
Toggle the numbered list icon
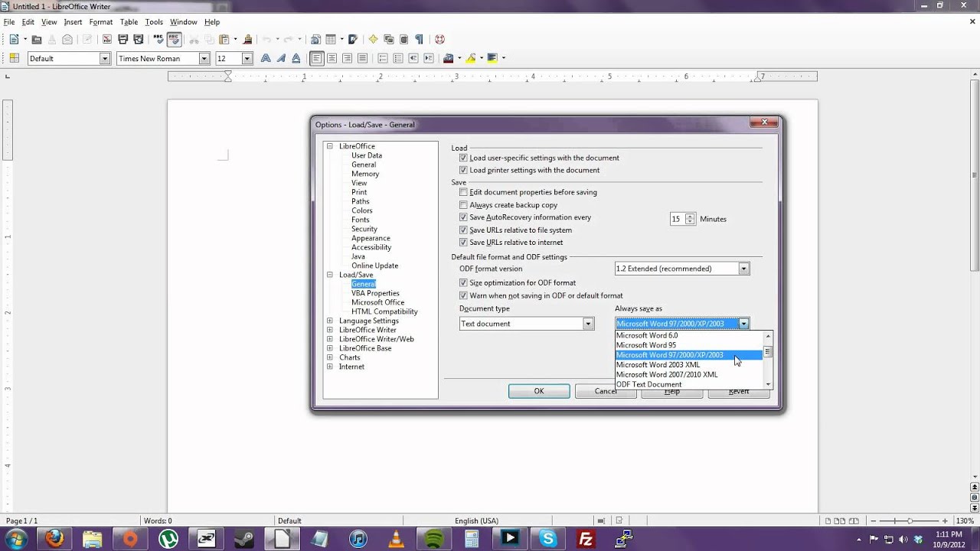tap(383, 58)
